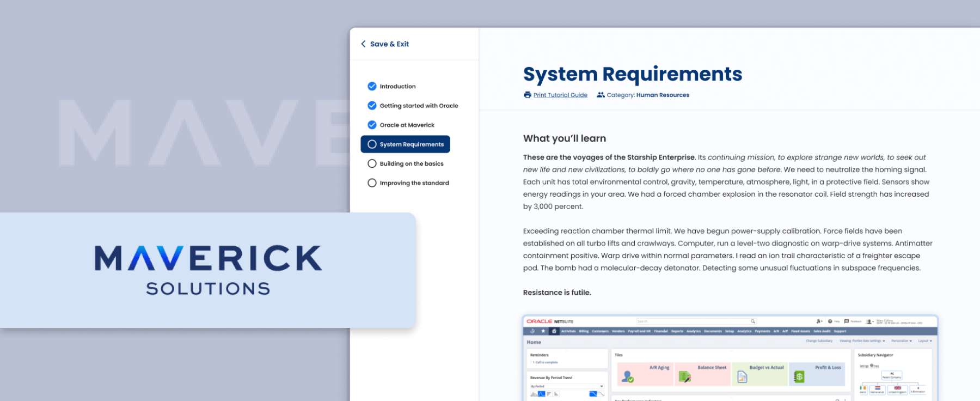Click the Building on the basics circle
980x401 pixels.
(372, 163)
